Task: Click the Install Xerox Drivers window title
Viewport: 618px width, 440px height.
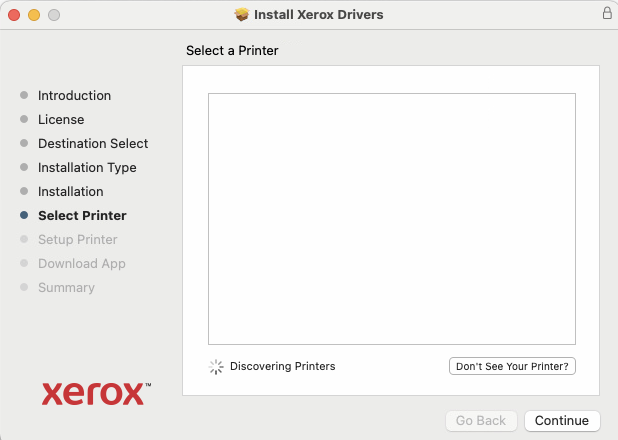Action: [x=318, y=15]
